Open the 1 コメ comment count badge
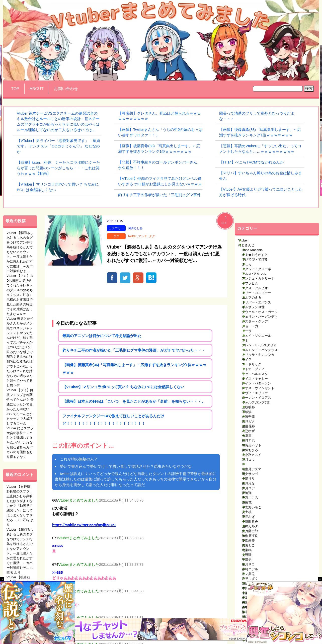The width and height of the screenshot is (322, 644). click(225, 221)
